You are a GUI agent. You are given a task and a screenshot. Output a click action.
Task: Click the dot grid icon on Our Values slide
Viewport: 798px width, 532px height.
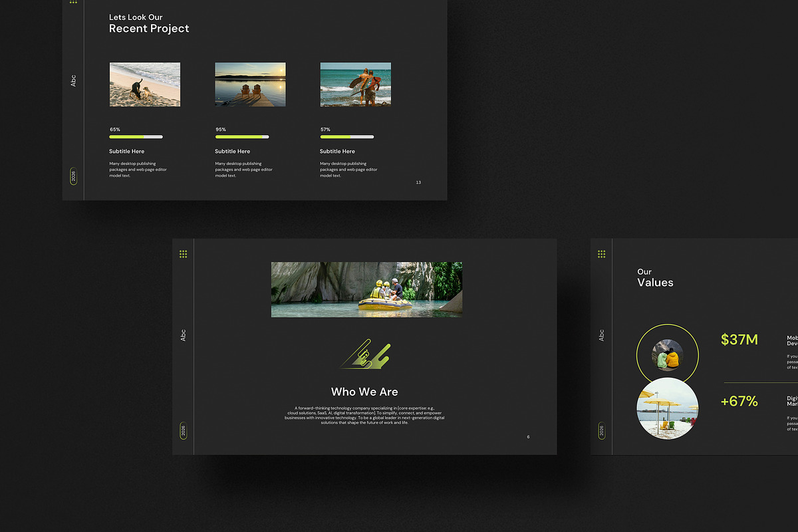pyautogui.click(x=601, y=254)
